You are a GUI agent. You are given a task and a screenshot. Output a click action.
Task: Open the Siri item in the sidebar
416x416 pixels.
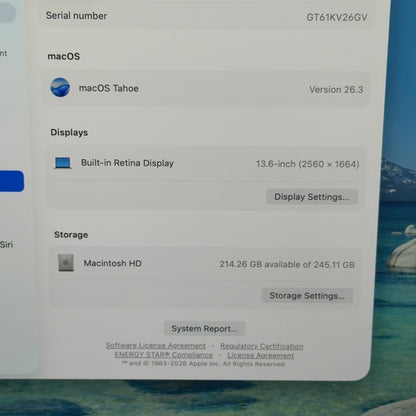tap(6, 244)
